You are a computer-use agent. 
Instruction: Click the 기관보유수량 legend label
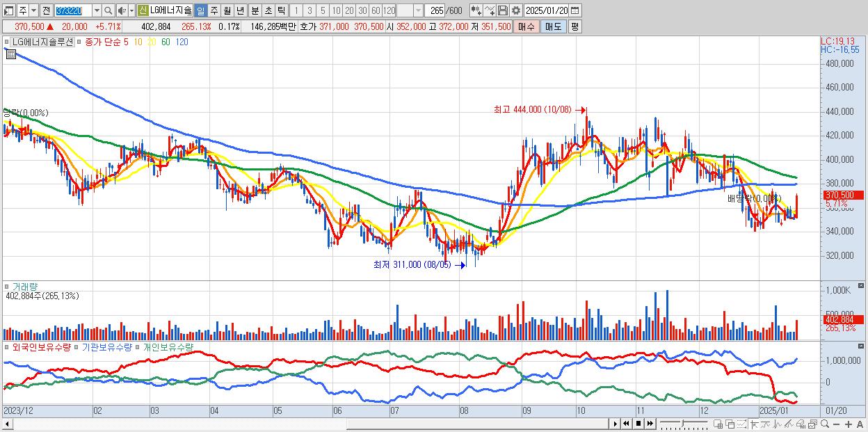106,346
